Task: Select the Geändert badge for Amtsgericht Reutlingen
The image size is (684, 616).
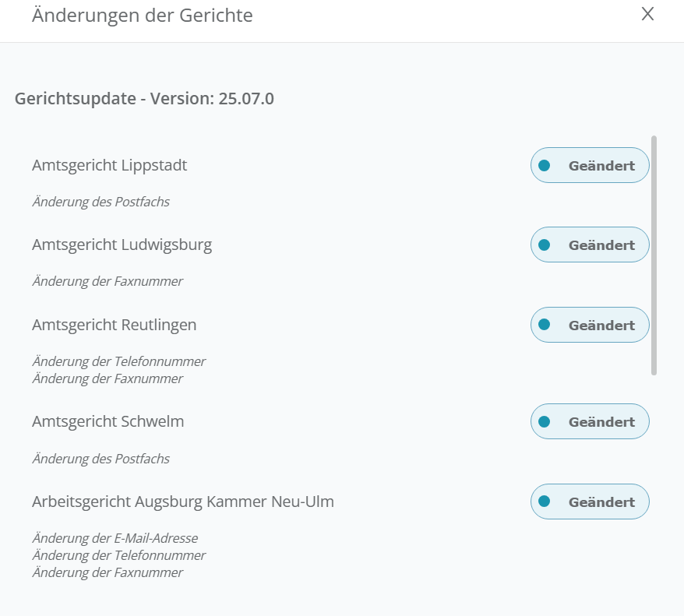Action: (x=590, y=325)
